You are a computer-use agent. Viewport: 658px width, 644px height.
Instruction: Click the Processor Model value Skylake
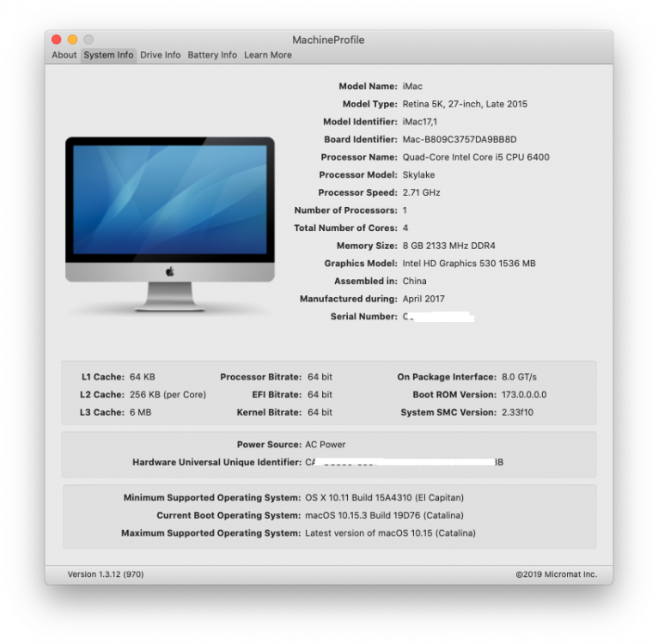(x=419, y=174)
